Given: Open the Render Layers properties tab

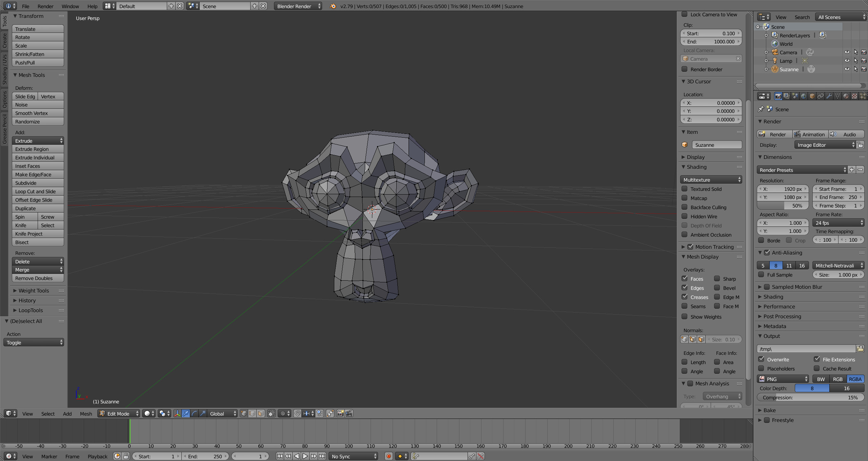Looking at the screenshot, I should coord(786,96).
